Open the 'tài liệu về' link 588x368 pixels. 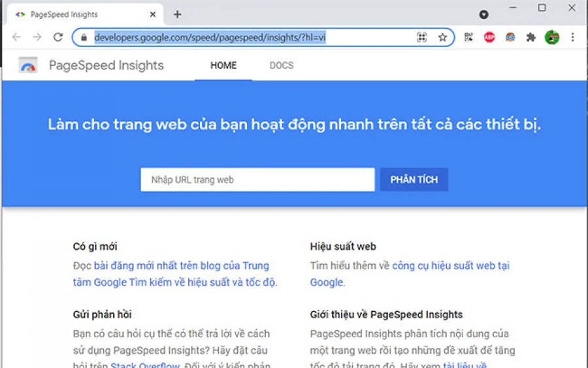pyautogui.click(x=465, y=365)
